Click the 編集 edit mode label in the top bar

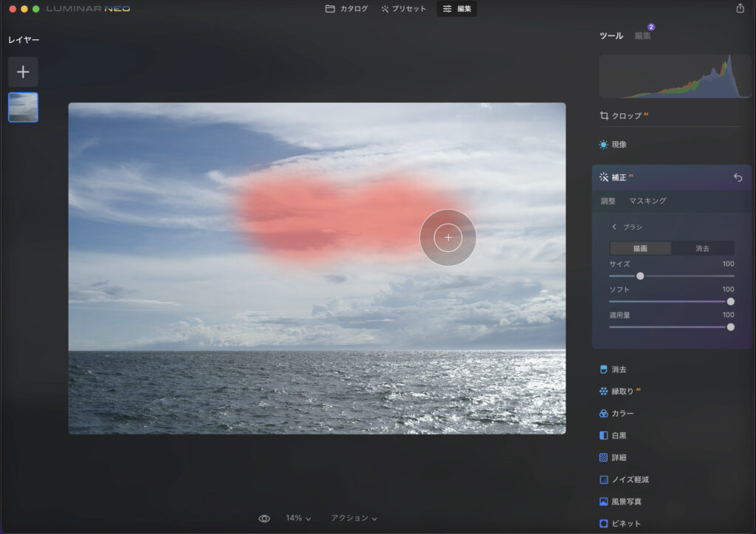(464, 9)
